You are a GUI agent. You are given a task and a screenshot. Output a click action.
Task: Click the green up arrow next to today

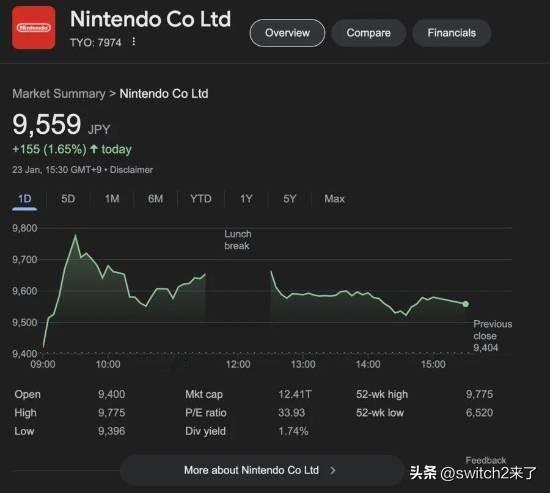coord(94,149)
